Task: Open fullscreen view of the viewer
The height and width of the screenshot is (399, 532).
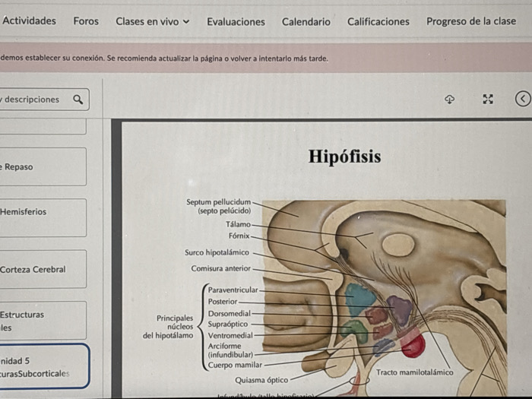Action: (488, 100)
